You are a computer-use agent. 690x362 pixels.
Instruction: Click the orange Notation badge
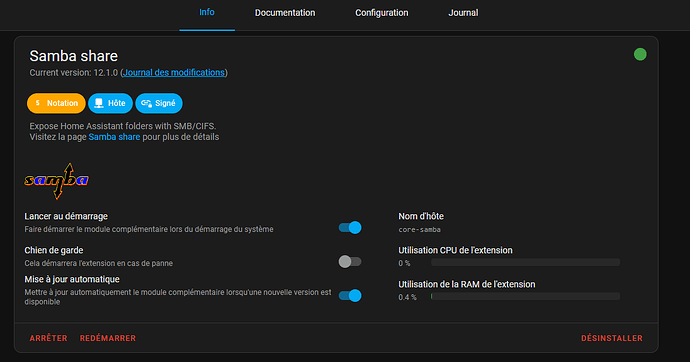click(x=56, y=103)
